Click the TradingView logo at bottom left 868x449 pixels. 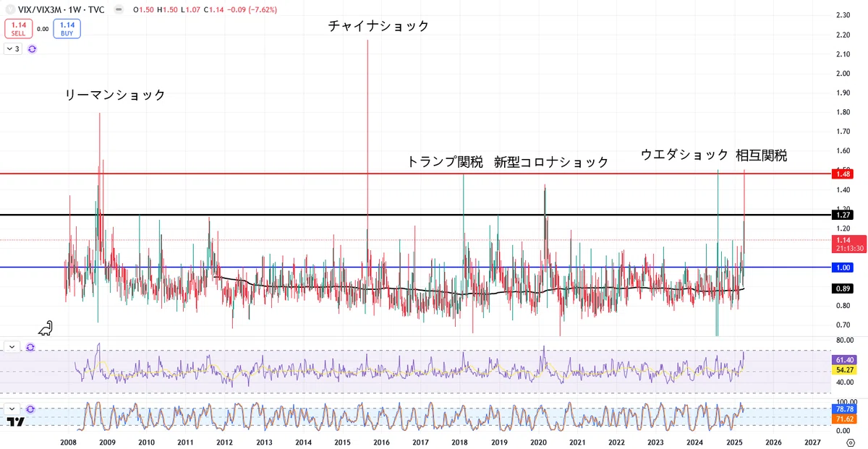click(16, 422)
